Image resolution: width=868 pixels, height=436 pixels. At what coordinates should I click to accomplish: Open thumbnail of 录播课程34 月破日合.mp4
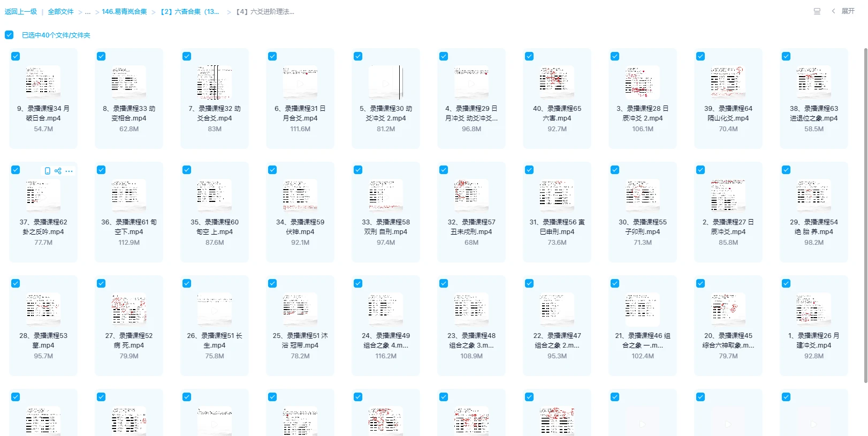43,82
